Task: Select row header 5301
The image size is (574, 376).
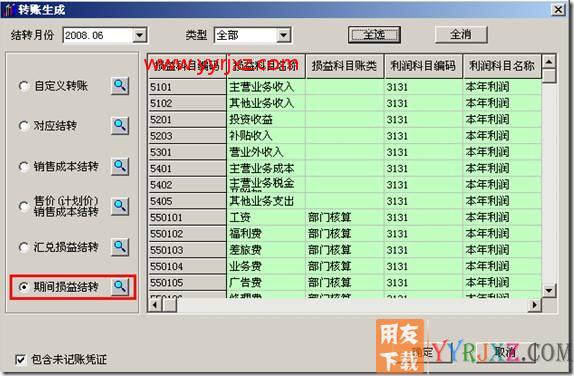Action: coord(187,152)
